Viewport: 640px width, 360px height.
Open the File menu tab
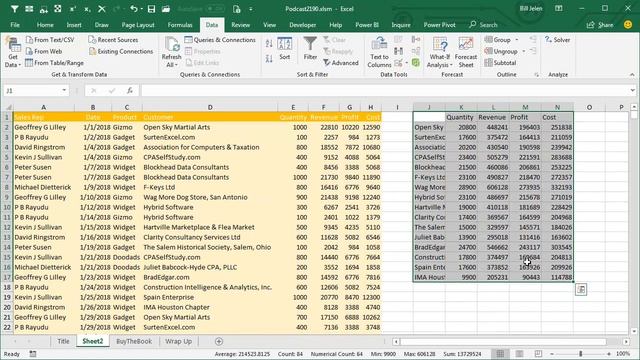[15, 25]
